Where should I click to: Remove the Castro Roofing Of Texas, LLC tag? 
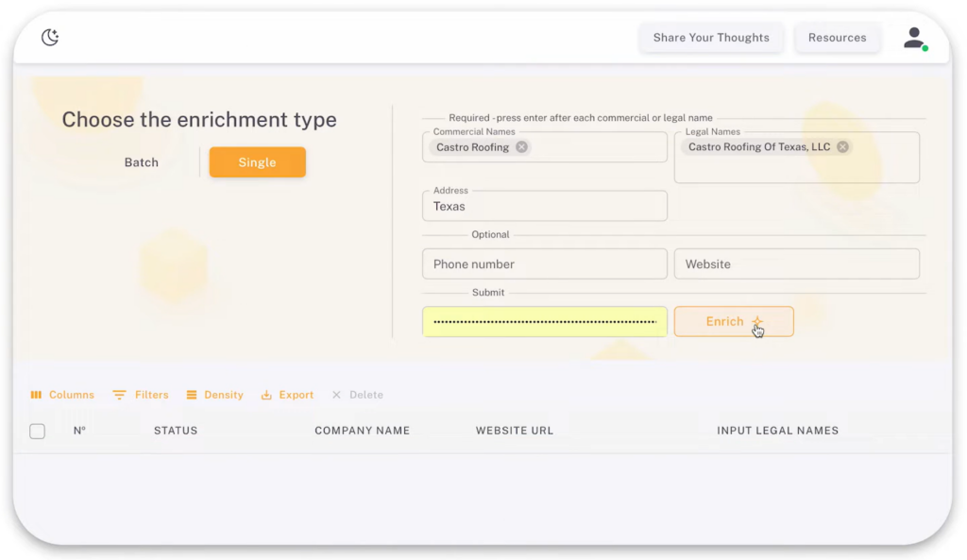pyautogui.click(x=841, y=146)
